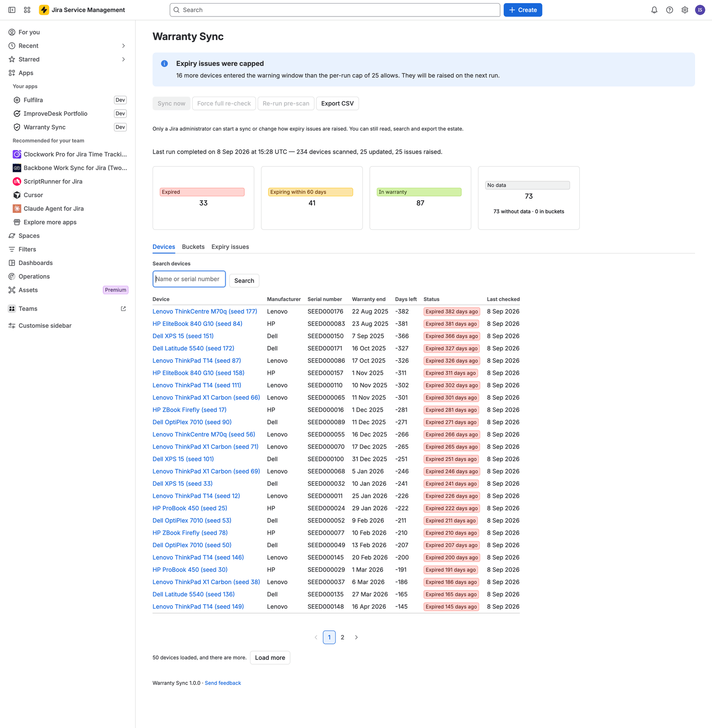Expand the Recent menu chevron
Image resolution: width=712 pixels, height=728 pixels.
[123, 46]
